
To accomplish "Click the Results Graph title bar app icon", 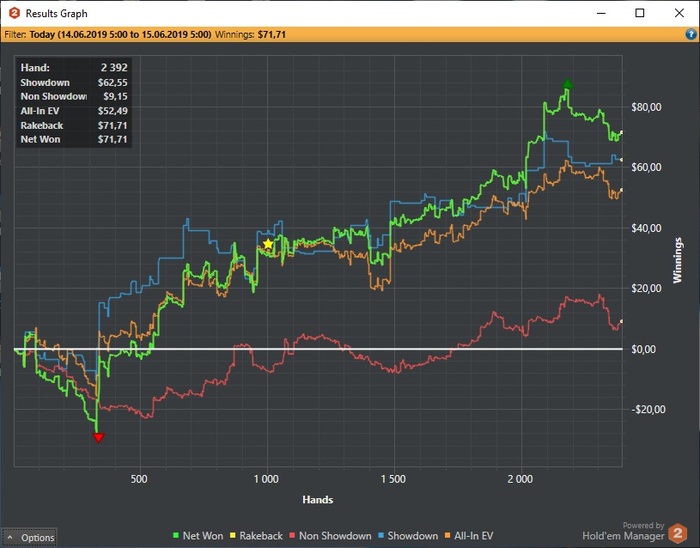I will point(14,13).
